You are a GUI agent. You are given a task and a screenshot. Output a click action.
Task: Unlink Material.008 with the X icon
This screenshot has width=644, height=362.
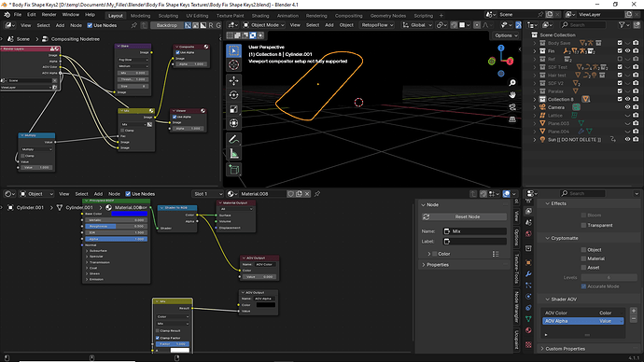[307, 194]
